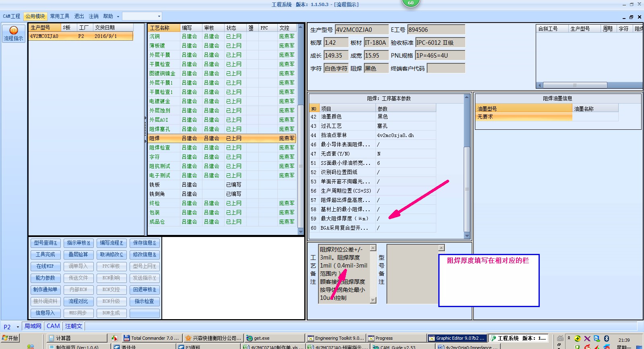Screen dimensions: 644x349
Task: Click 保存信息S button
Action: click(144, 243)
